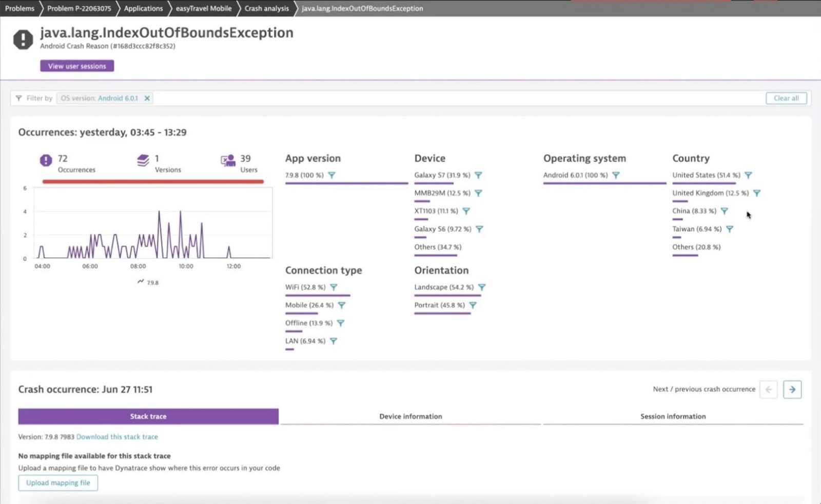Download this stack trace
Image resolution: width=821 pixels, height=504 pixels.
click(x=116, y=437)
